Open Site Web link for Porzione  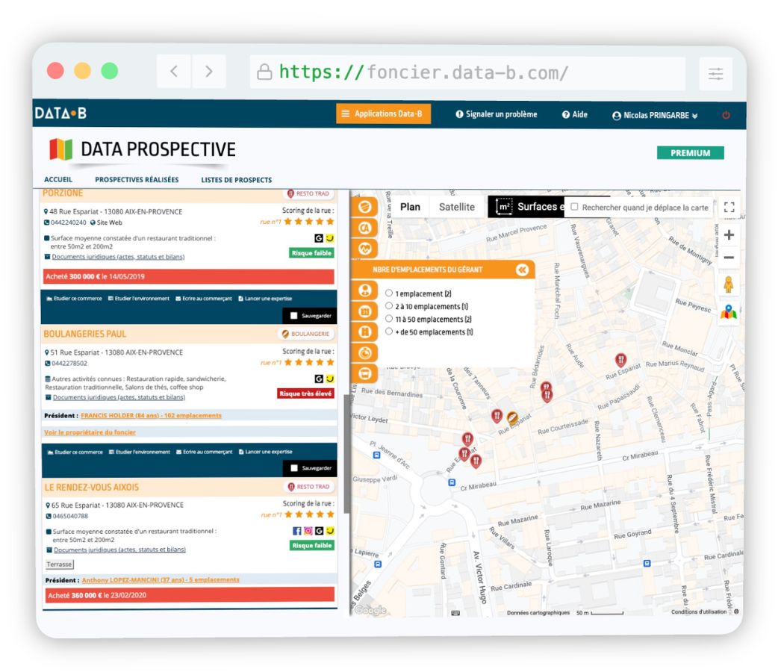(105, 223)
